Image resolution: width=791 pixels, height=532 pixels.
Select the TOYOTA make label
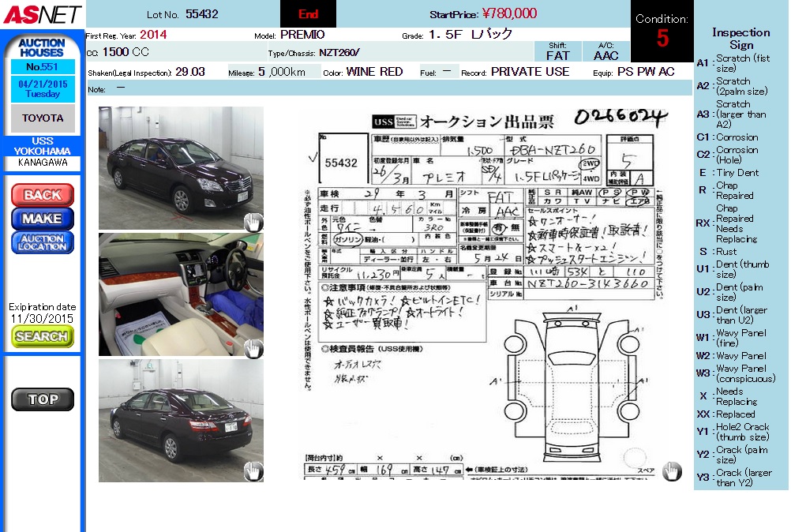pyautogui.click(x=43, y=118)
